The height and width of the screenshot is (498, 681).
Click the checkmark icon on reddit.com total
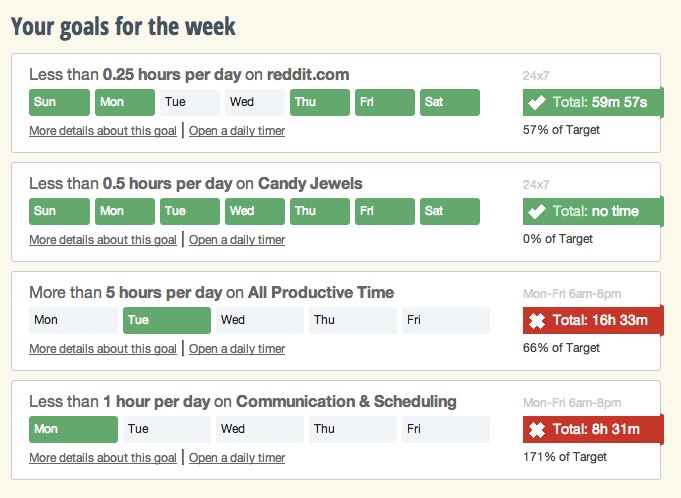pyautogui.click(x=537, y=102)
